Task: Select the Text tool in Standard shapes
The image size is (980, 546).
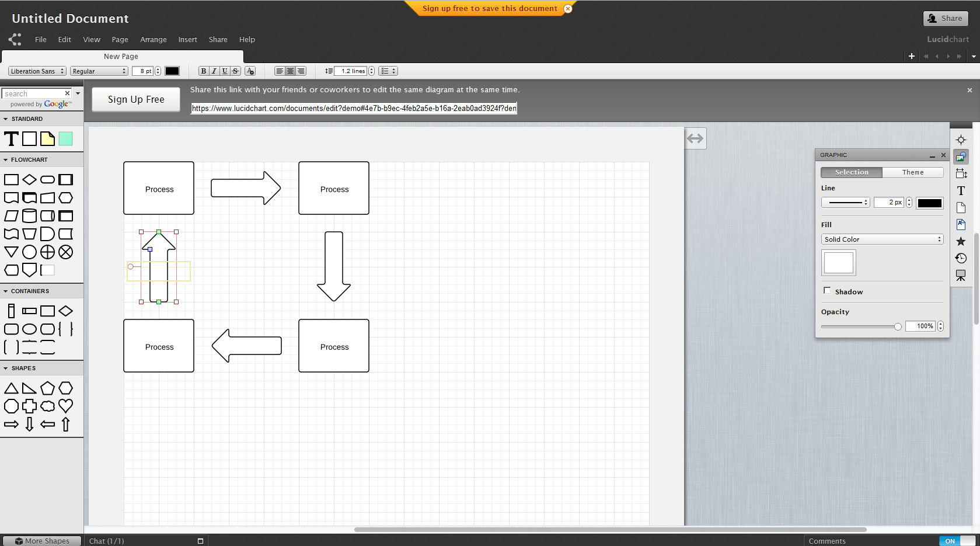Action: pyautogui.click(x=11, y=139)
